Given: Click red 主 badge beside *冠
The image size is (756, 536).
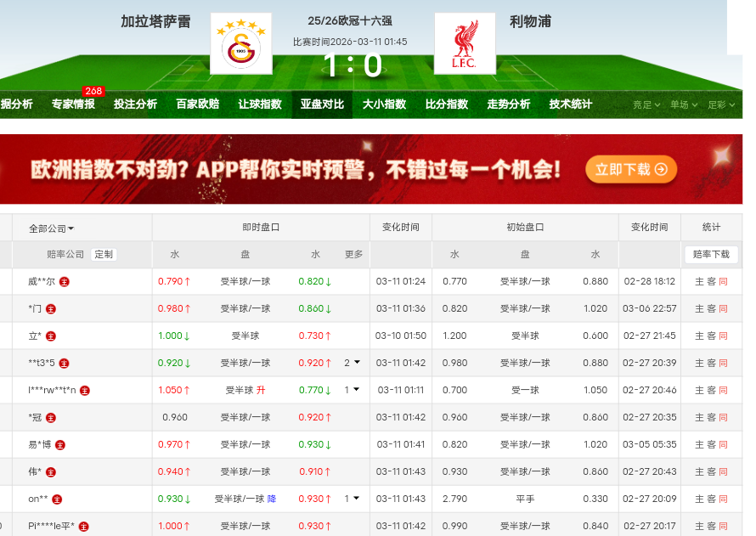Looking at the screenshot, I should tap(51, 417).
